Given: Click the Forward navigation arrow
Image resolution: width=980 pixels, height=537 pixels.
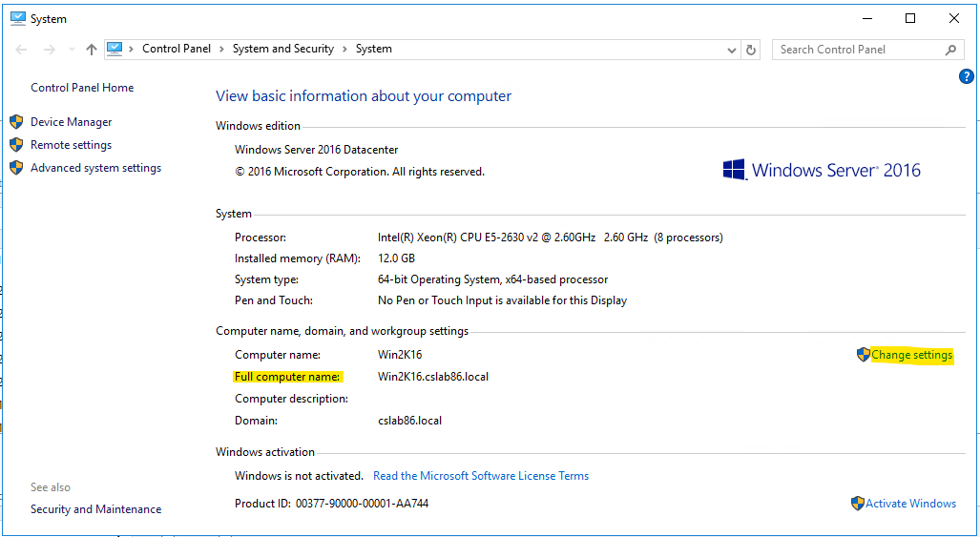Looking at the screenshot, I should click(50, 50).
